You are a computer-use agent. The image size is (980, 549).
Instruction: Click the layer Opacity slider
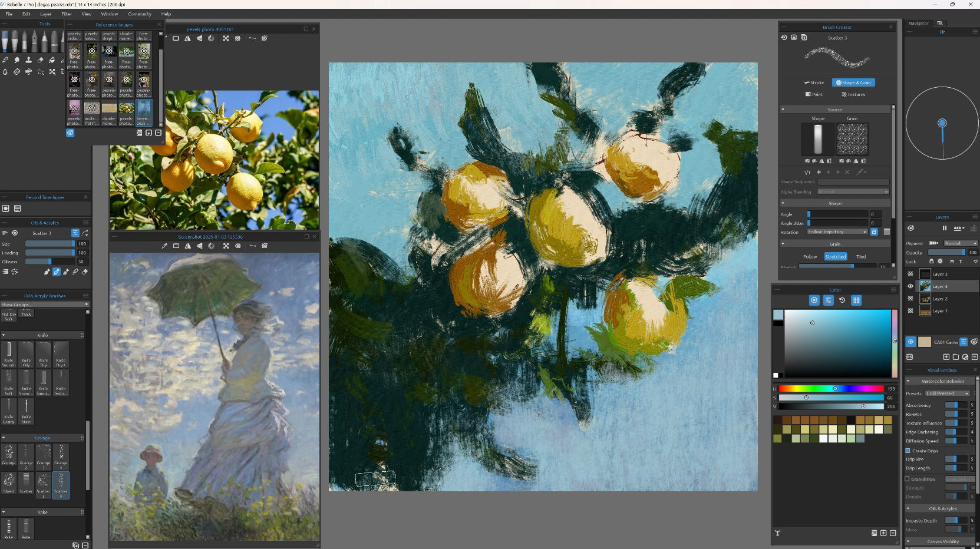pyautogui.click(x=947, y=252)
